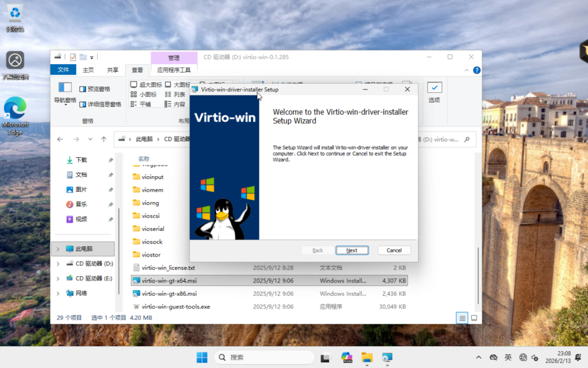Open the virtio-win-guest-tools.exe file icon
588x368 pixels.
pyautogui.click(x=137, y=307)
